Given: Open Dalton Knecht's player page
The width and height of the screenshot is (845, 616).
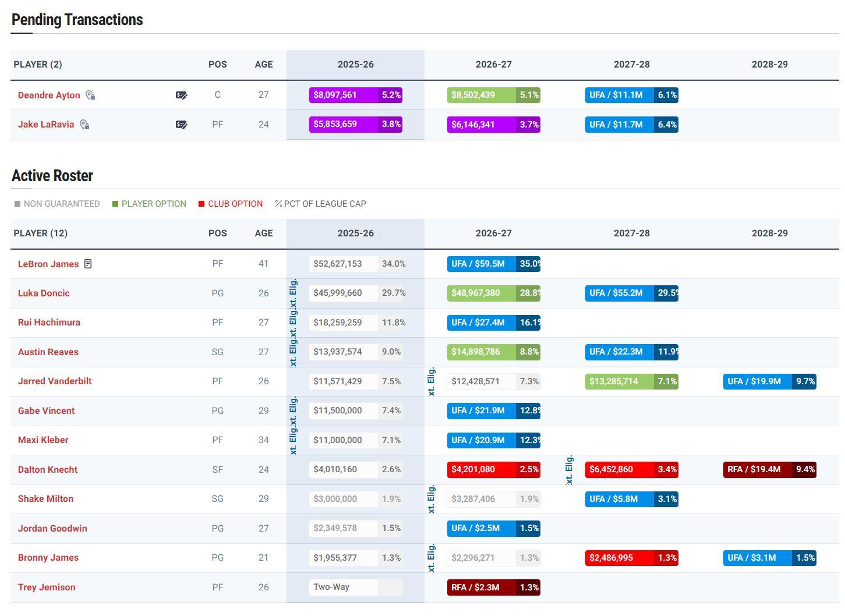Looking at the screenshot, I should [x=48, y=470].
